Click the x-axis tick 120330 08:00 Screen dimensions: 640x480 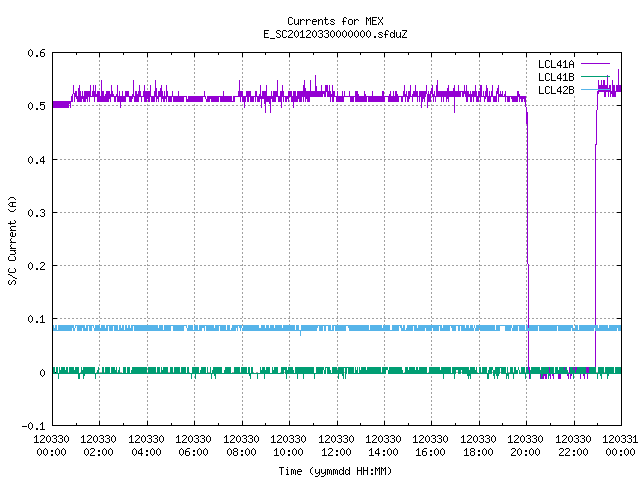tap(242, 446)
